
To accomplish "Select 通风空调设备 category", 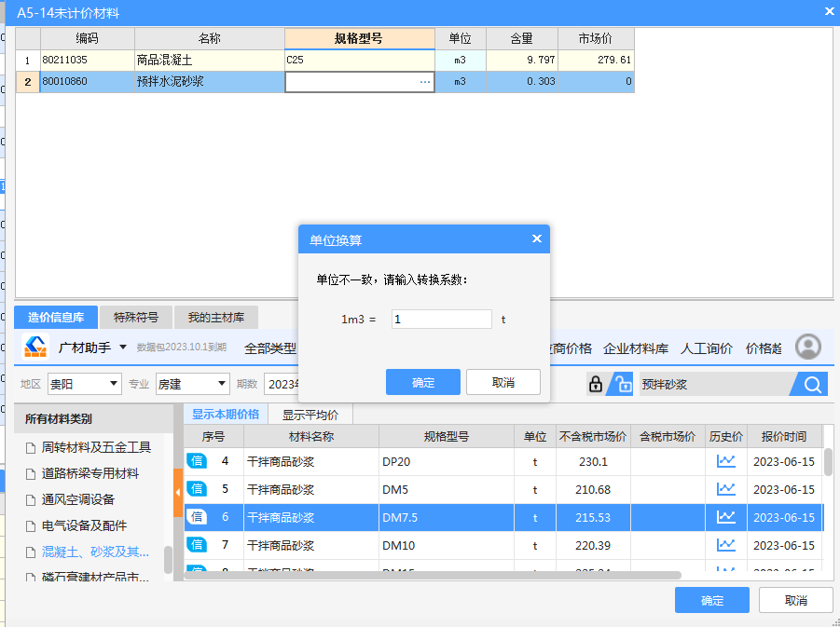I will (x=78, y=499).
